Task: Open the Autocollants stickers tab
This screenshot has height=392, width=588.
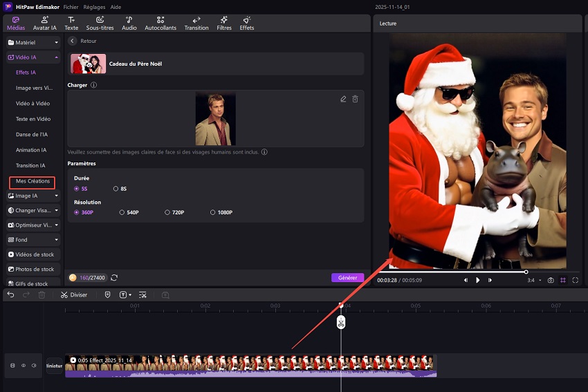Action: (x=160, y=24)
